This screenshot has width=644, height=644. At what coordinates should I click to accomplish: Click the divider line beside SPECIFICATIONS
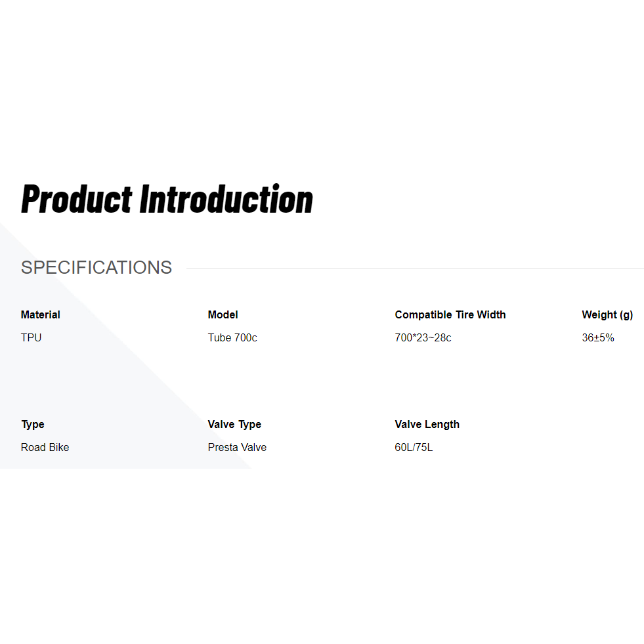(x=415, y=268)
